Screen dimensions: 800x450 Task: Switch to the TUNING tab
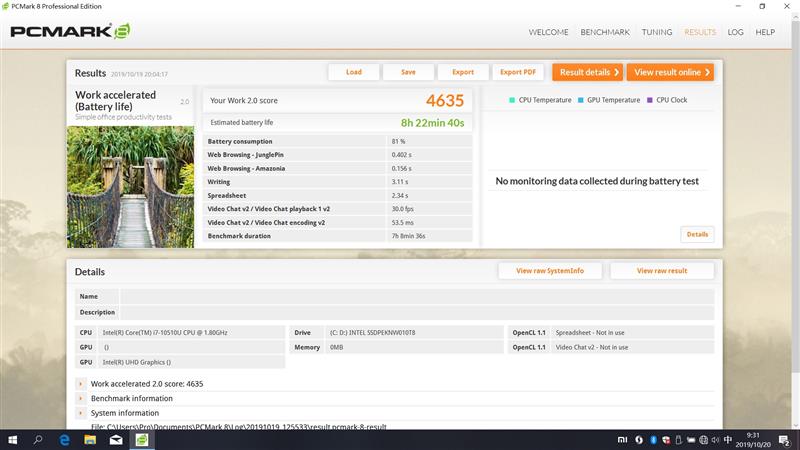click(x=657, y=32)
